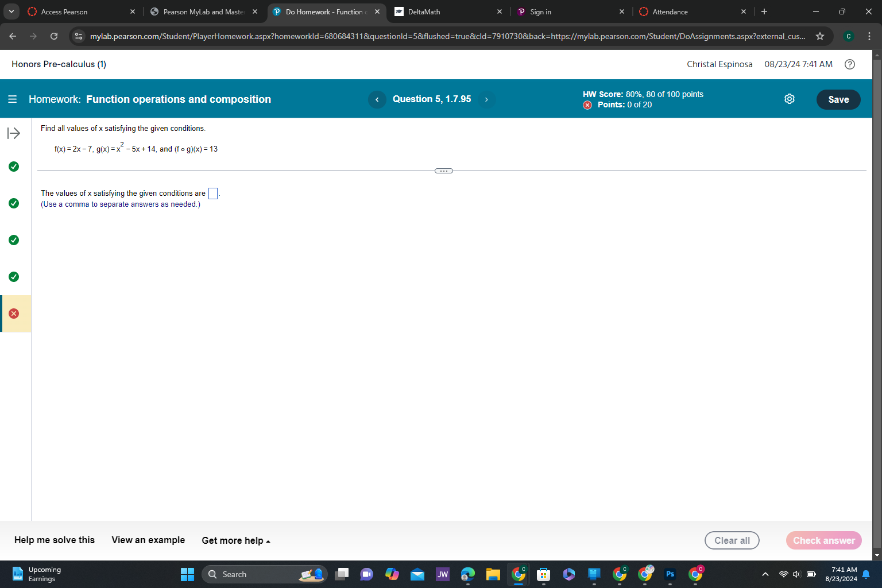Click the Check answer button
Screen dimensions: 882x588
[824, 540]
